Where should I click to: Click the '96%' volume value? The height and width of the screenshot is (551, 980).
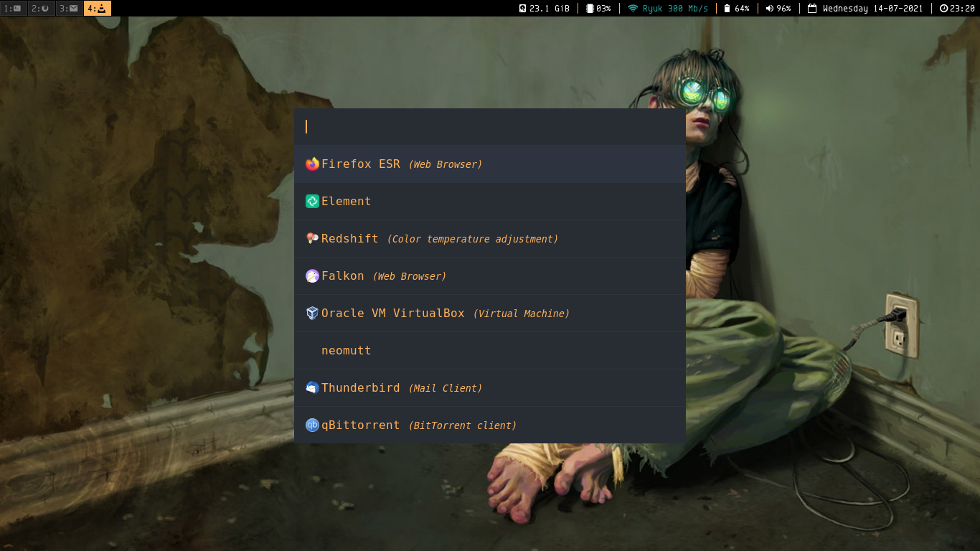(x=783, y=9)
